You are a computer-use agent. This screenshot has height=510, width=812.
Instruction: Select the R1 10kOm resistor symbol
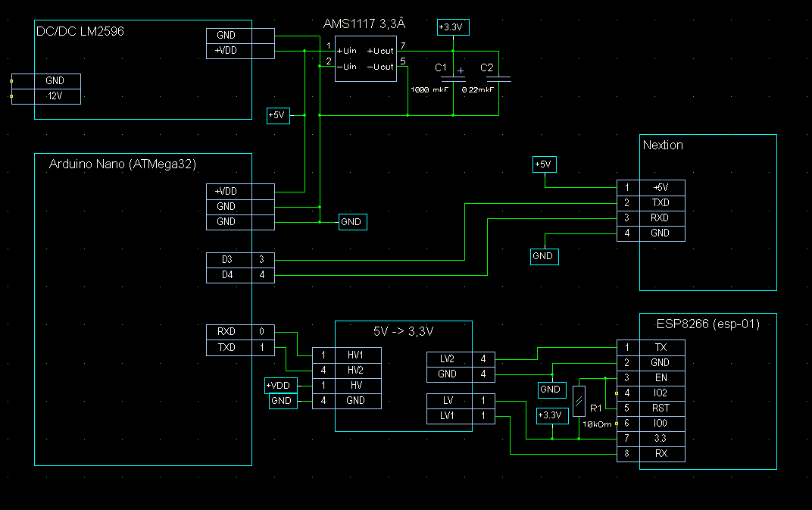(579, 401)
